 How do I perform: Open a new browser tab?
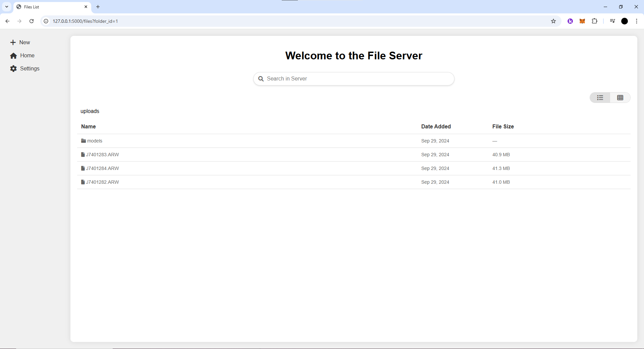[x=98, y=7]
